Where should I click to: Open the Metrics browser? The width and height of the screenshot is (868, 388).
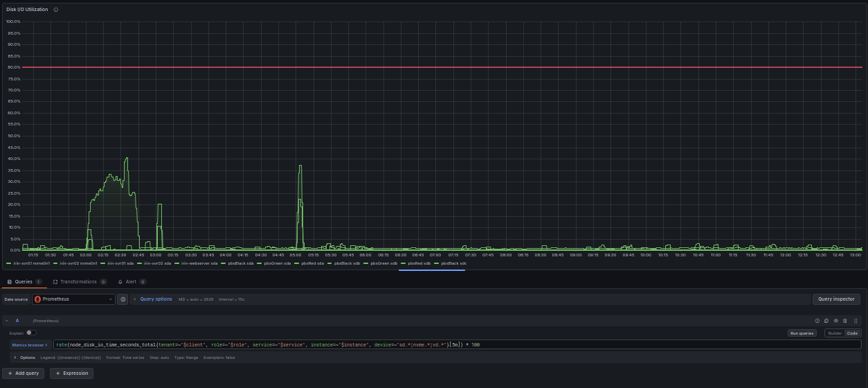[30, 344]
